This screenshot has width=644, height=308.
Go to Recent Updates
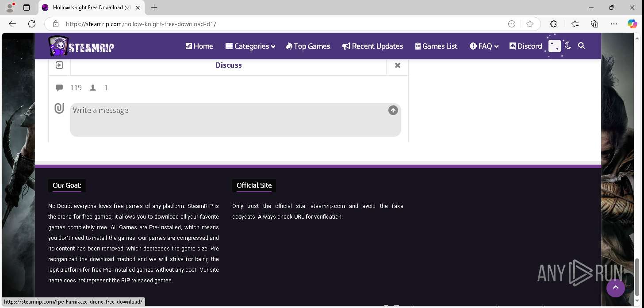[x=372, y=46]
